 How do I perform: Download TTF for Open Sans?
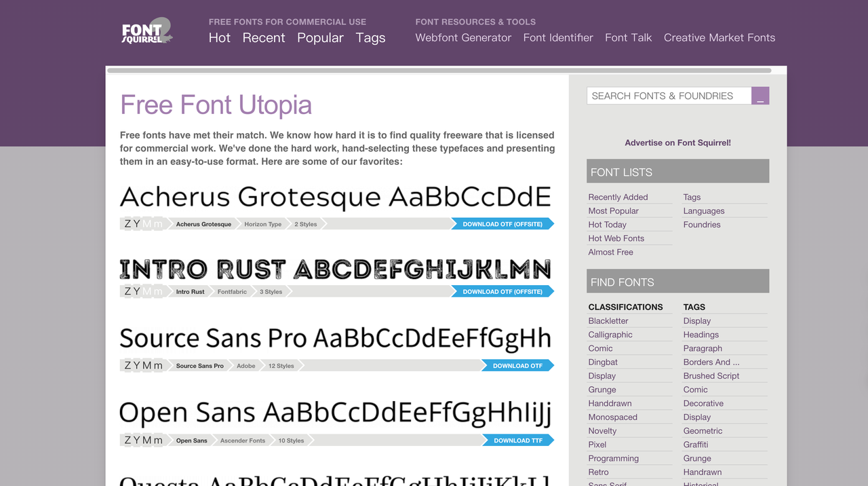tap(518, 441)
